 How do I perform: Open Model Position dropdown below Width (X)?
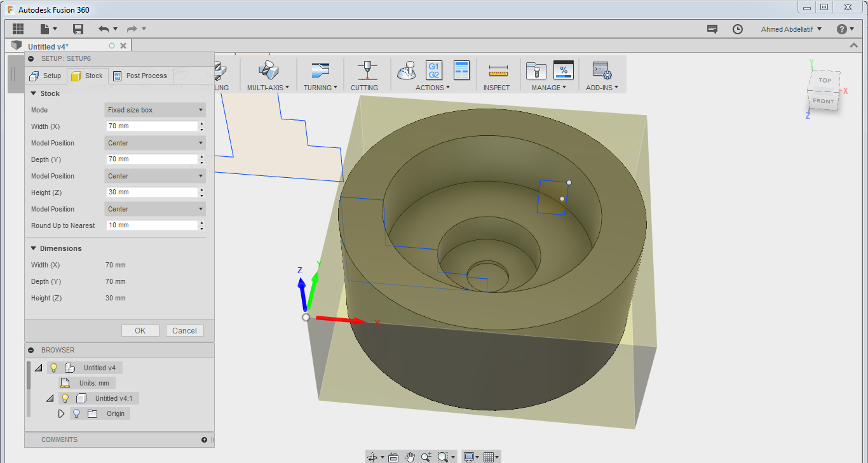(155, 143)
